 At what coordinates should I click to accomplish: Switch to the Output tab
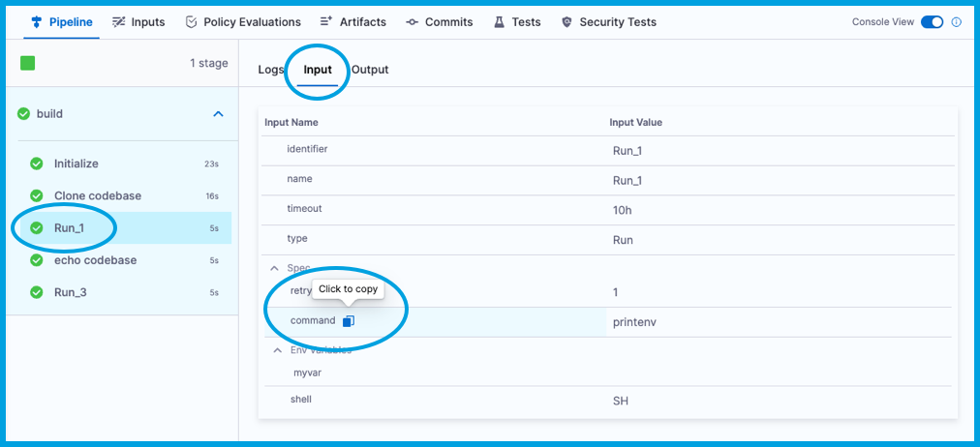[370, 70]
